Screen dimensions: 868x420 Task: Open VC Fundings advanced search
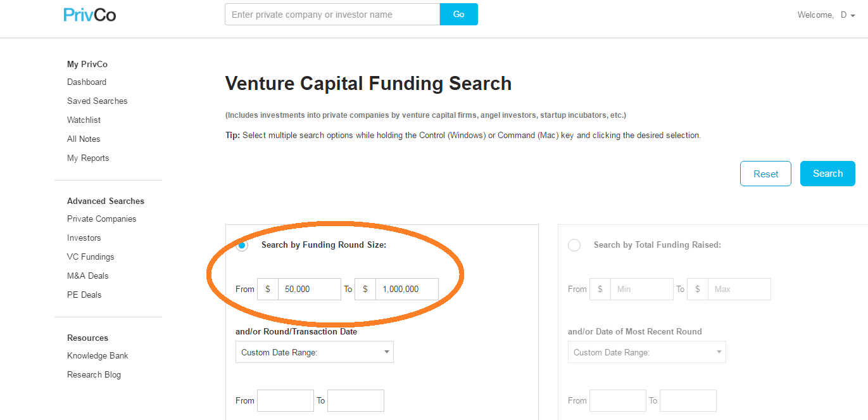tap(91, 257)
